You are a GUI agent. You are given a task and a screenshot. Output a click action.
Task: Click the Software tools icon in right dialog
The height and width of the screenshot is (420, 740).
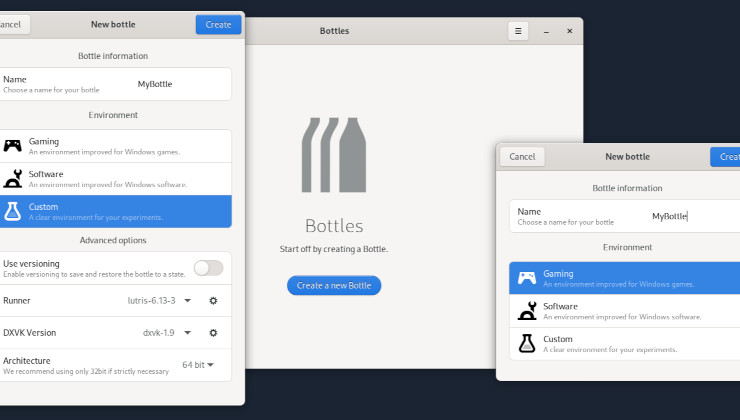[x=527, y=311]
